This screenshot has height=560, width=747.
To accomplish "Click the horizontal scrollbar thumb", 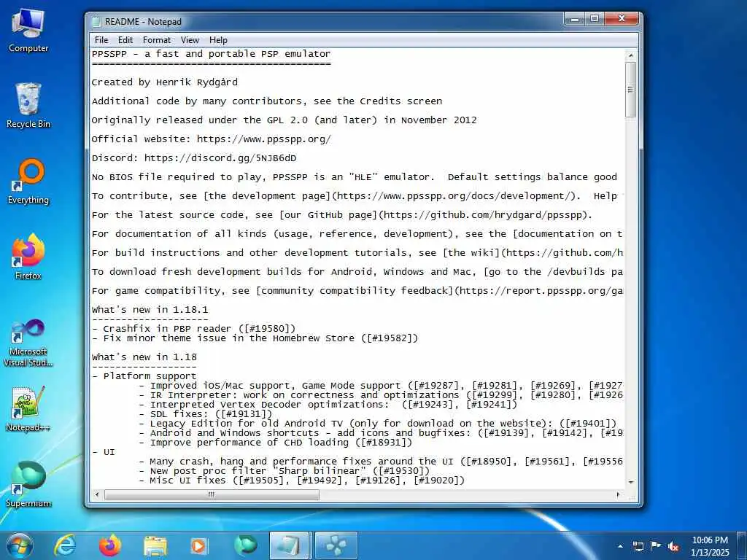I will tap(212, 495).
